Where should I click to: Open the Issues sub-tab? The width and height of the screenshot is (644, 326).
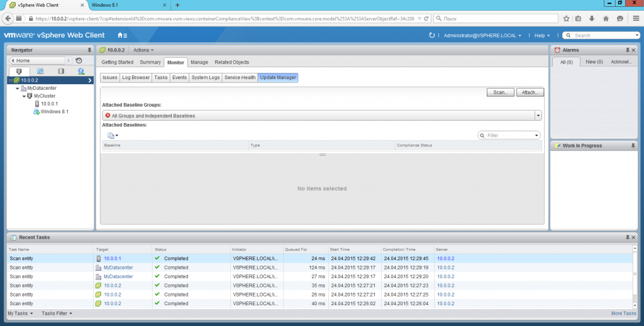(x=109, y=77)
